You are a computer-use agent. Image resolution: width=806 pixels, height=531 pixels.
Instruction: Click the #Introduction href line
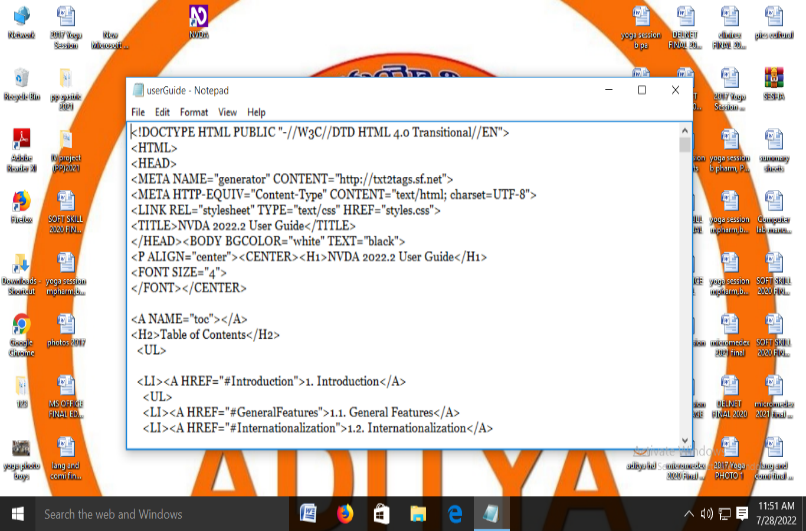tap(271, 381)
